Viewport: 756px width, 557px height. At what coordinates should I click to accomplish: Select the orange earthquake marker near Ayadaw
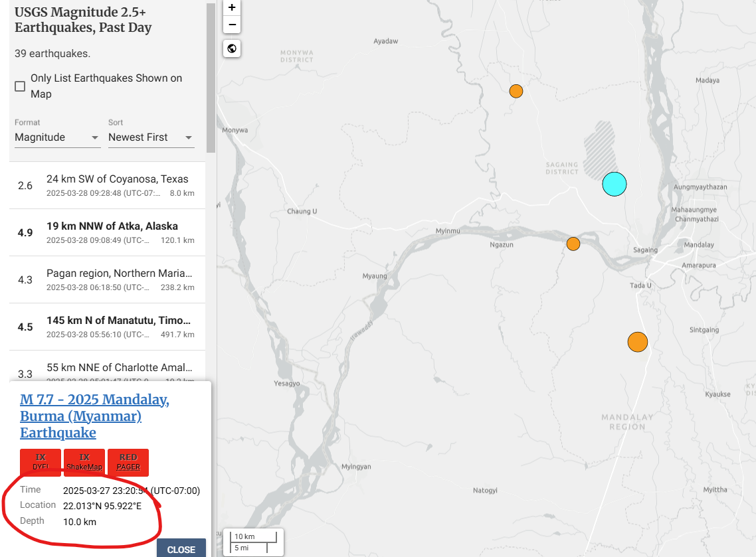(516, 91)
